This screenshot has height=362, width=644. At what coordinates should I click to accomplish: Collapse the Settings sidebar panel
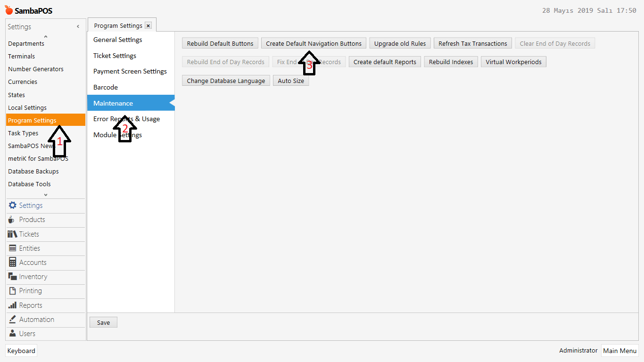click(x=78, y=27)
